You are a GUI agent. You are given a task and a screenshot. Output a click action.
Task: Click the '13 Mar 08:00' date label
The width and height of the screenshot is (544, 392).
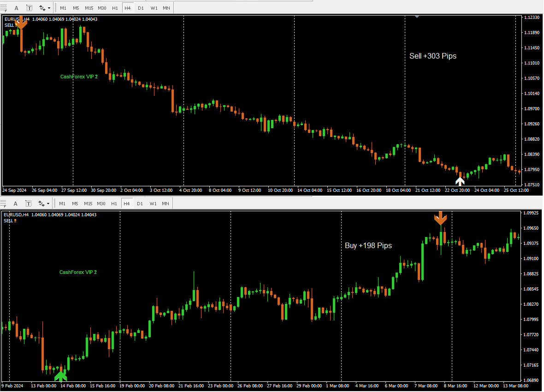[515, 386]
